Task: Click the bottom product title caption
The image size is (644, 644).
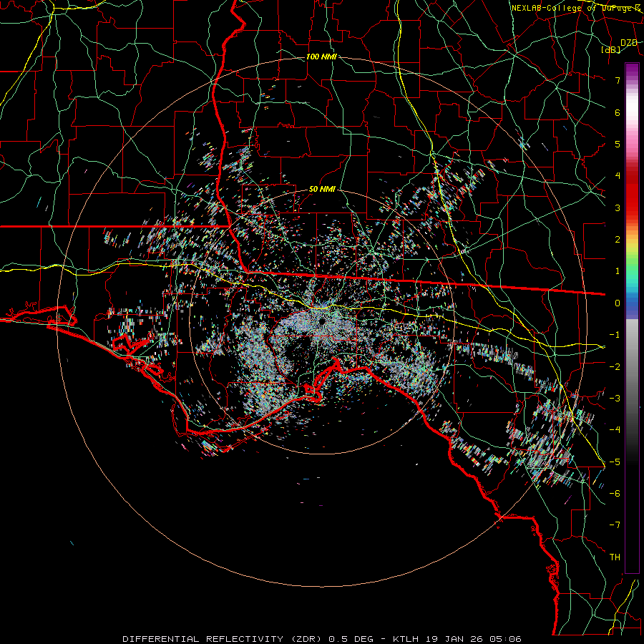Action: [322, 639]
